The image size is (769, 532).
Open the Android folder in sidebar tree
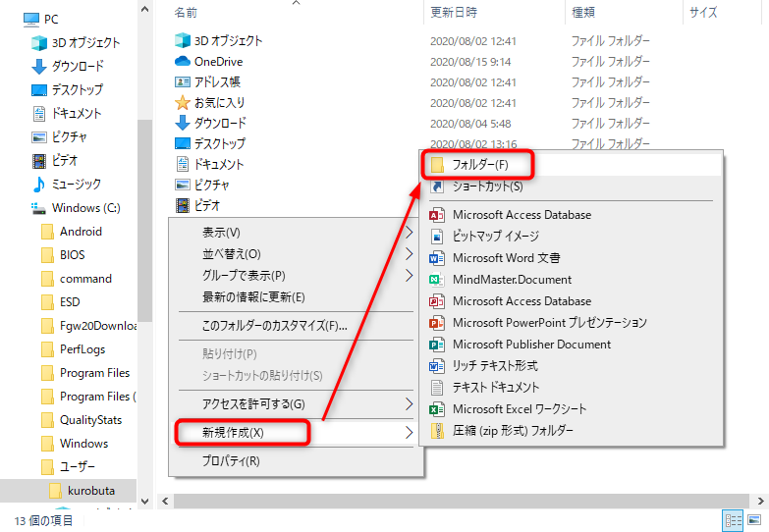tap(81, 232)
